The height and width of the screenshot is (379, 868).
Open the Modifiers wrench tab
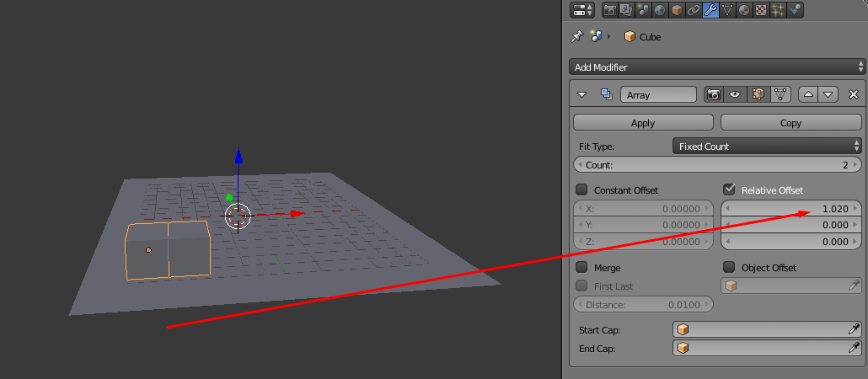(x=710, y=9)
